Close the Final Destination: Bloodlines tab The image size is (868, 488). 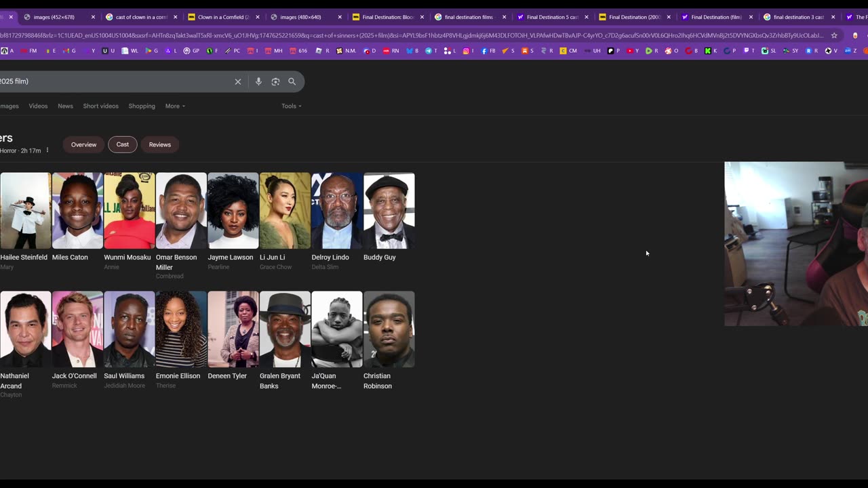point(422,17)
